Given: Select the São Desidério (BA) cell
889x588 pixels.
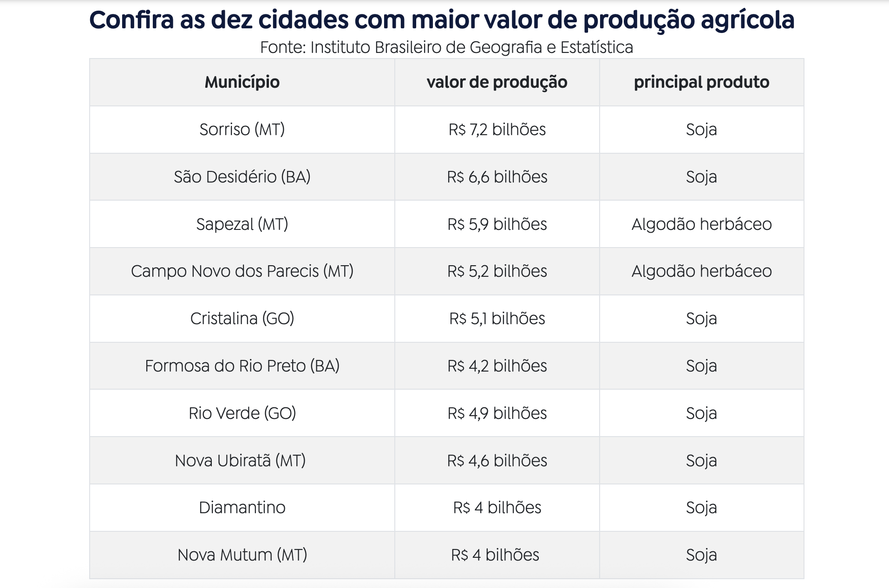Looking at the screenshot, I should (x=242, y=177).
